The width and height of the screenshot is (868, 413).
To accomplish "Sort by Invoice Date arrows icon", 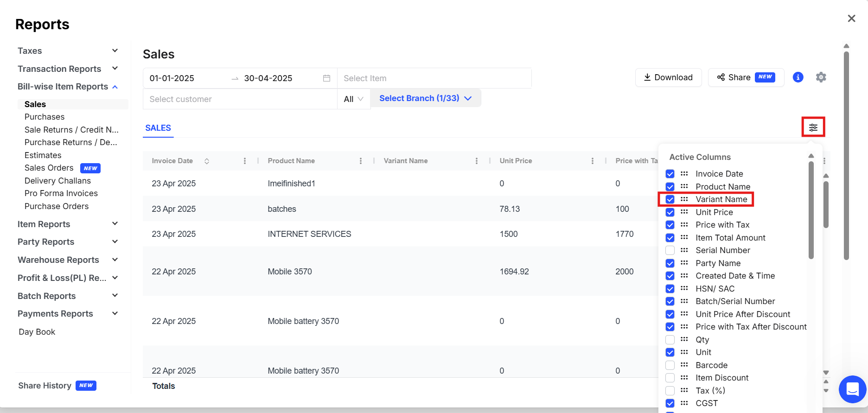I will 207,161.
